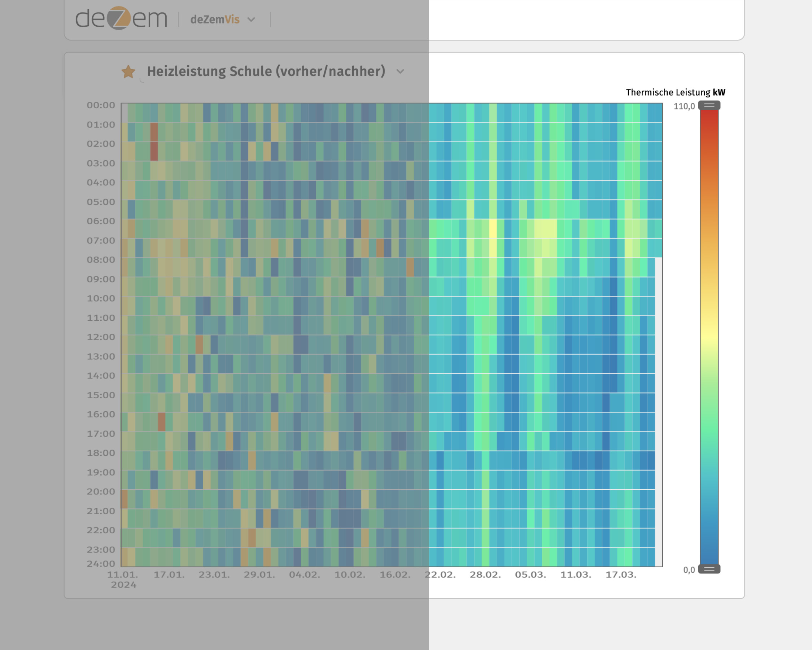Click the 11.01. 2024 start date label
This screenshot has height=650, width=812.
pyautogui.click(x=123, y=579)
